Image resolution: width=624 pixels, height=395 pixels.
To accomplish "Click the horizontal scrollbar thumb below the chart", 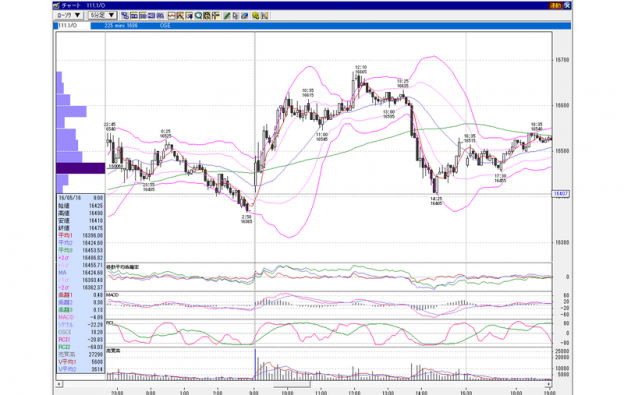I will pyautogui.click(x=292, y=385).
